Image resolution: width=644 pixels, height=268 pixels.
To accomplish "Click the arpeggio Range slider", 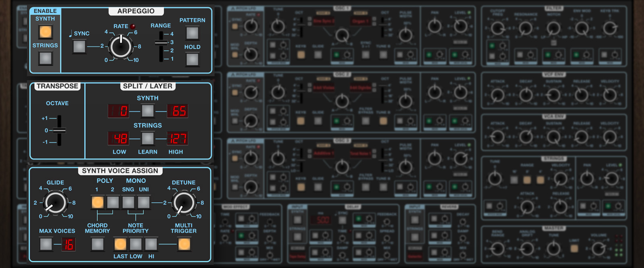I will point(161,43).
